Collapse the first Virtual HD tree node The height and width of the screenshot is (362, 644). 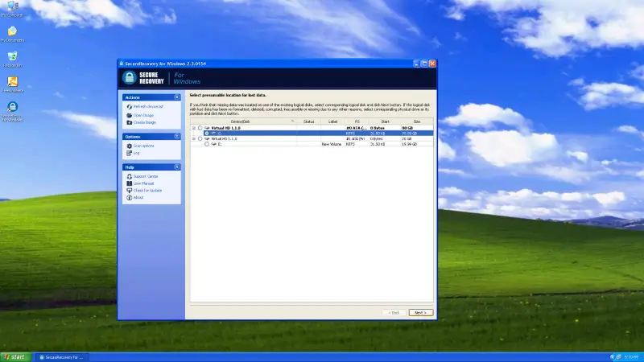click(193, 128)
